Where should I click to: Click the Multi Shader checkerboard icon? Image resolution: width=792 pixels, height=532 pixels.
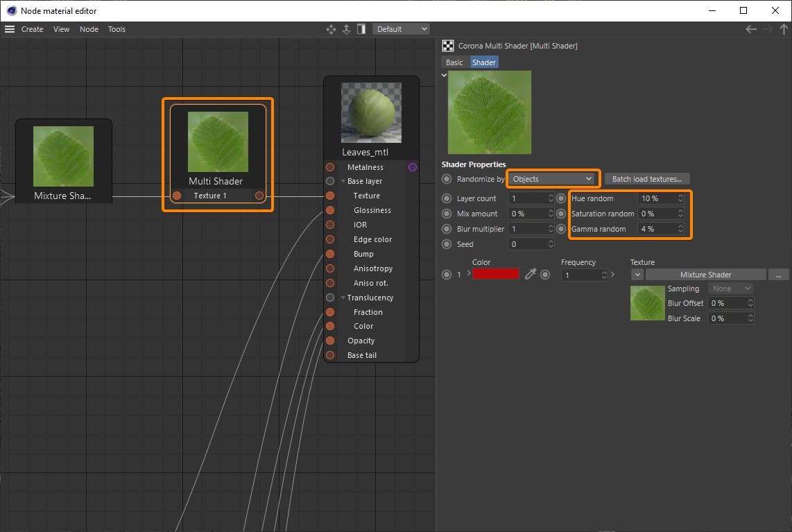tap(448, 46)
